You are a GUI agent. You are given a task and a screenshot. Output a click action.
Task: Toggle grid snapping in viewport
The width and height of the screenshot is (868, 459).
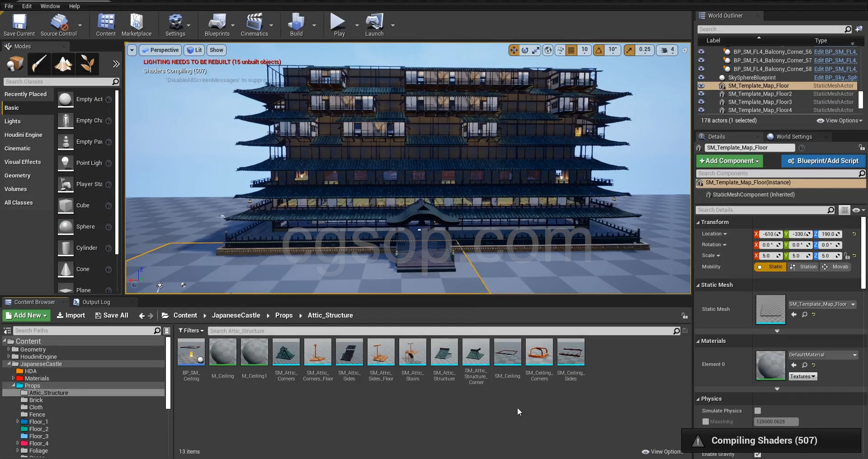pos(571,50)
